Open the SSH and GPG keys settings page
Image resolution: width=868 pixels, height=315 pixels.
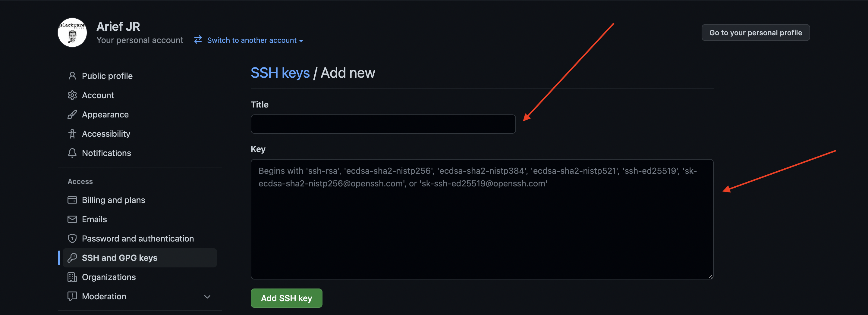point(120,257)
